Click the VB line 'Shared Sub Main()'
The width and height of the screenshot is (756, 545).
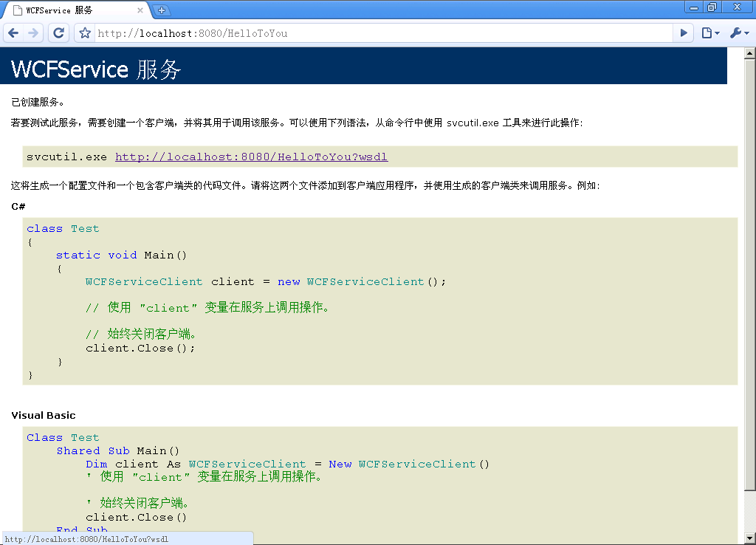click(x=118, y=451)
